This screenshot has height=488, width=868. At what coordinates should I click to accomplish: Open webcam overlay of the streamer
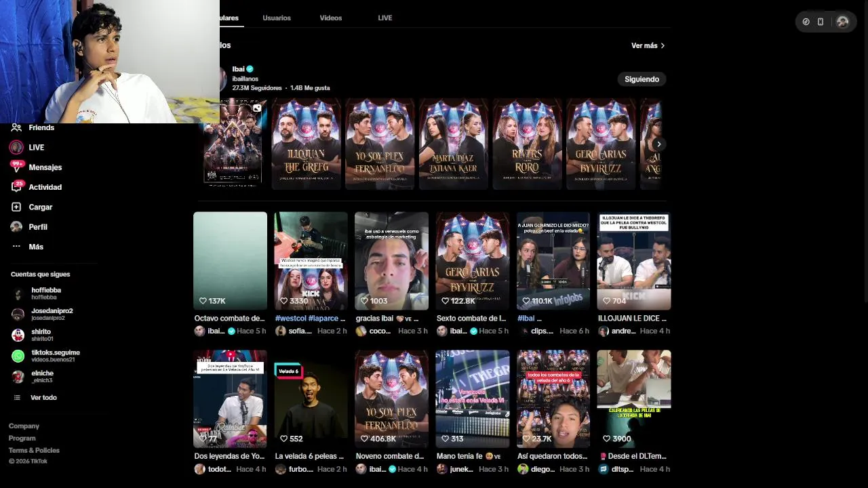tap(110, 62)
